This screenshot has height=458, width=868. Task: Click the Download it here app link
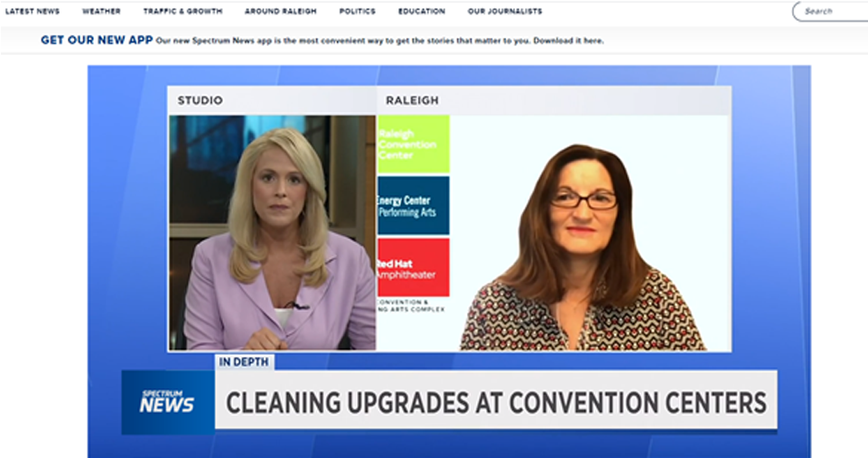point(568,41)
